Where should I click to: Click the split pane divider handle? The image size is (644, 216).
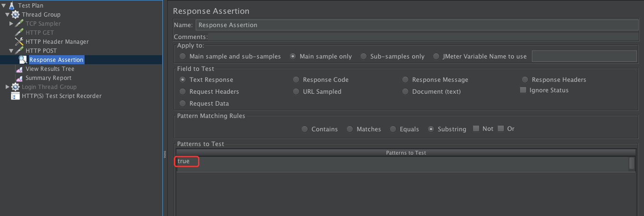[x=164, y=154]
